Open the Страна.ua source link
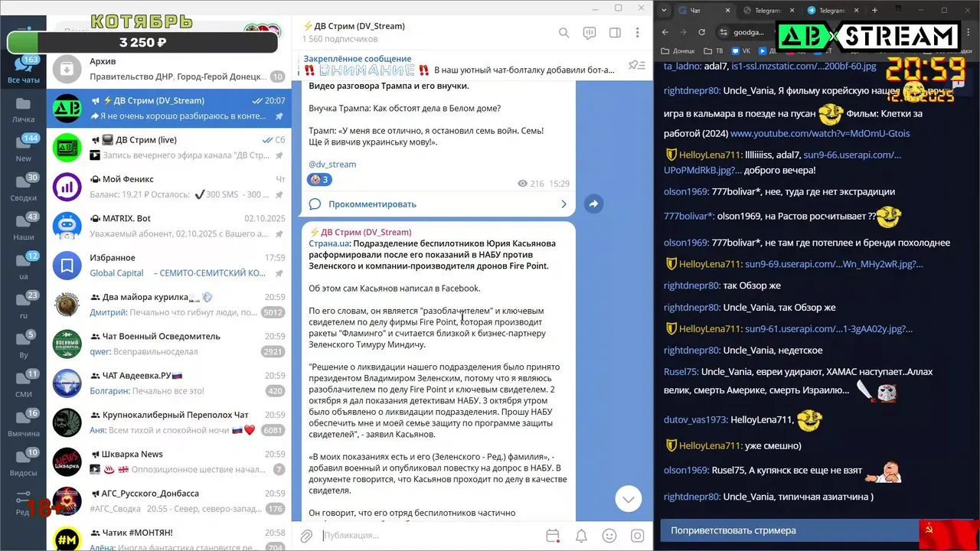Image resolution: width=980 pixels, height=551 pixels. (329, 243)
